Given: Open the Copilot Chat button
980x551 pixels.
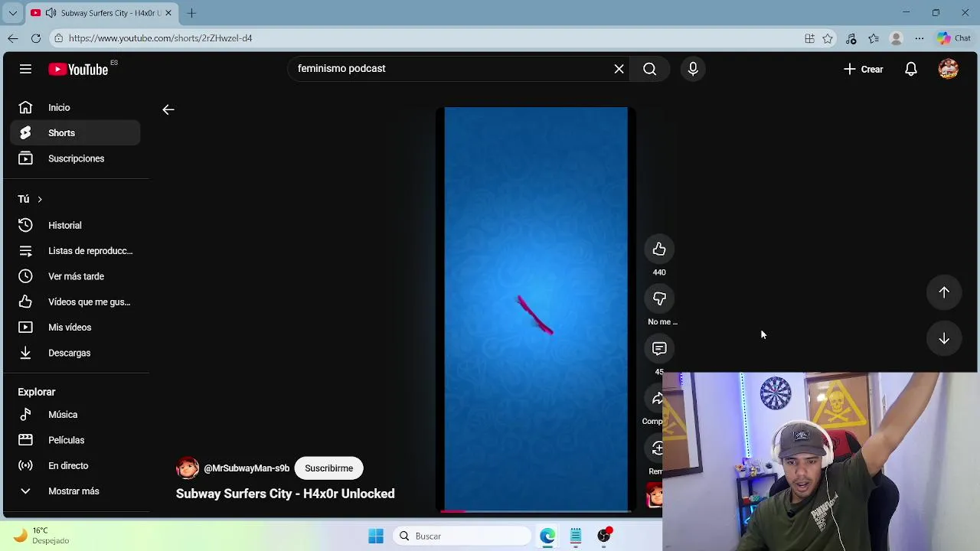Looking at the screenshot, I should click(x=954, y=38).
